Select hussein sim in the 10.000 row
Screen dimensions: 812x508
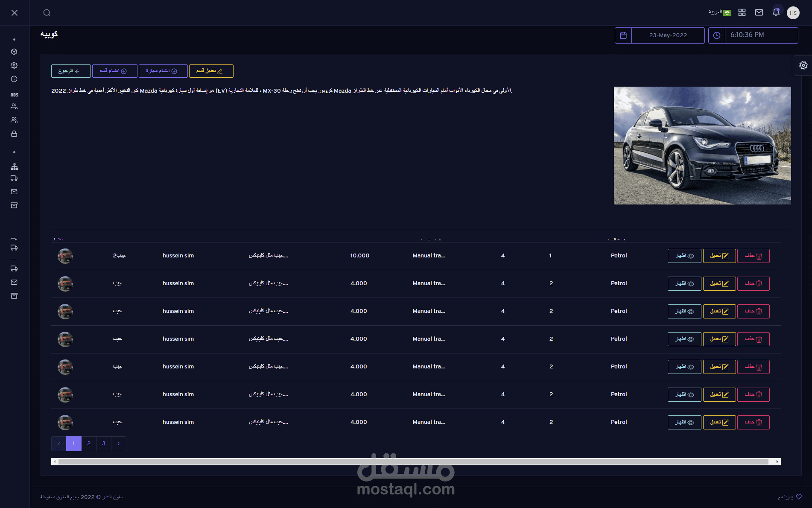coord(178,256)
